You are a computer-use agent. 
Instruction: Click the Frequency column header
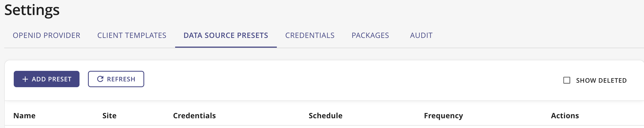coord(443,116)
